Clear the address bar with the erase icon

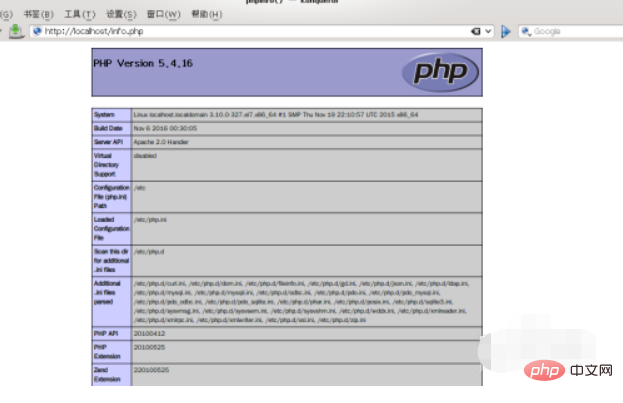click(476, 31)
